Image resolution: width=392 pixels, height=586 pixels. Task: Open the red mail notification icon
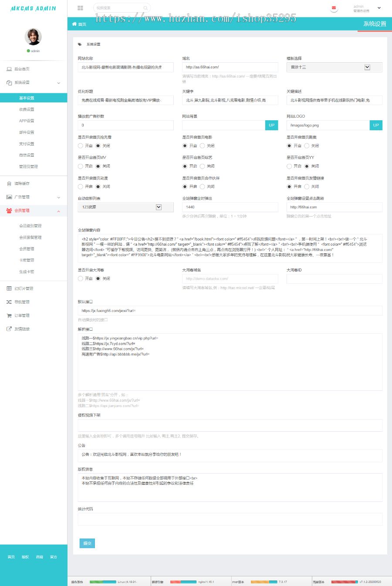(334, 8)
